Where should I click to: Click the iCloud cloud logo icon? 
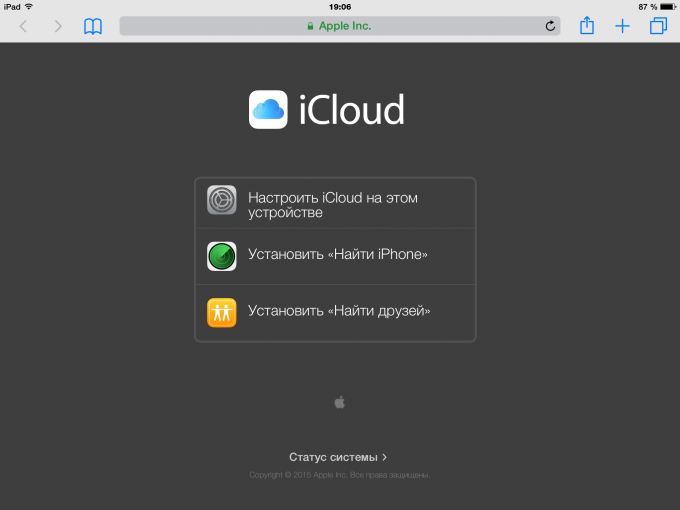(268, 109)
